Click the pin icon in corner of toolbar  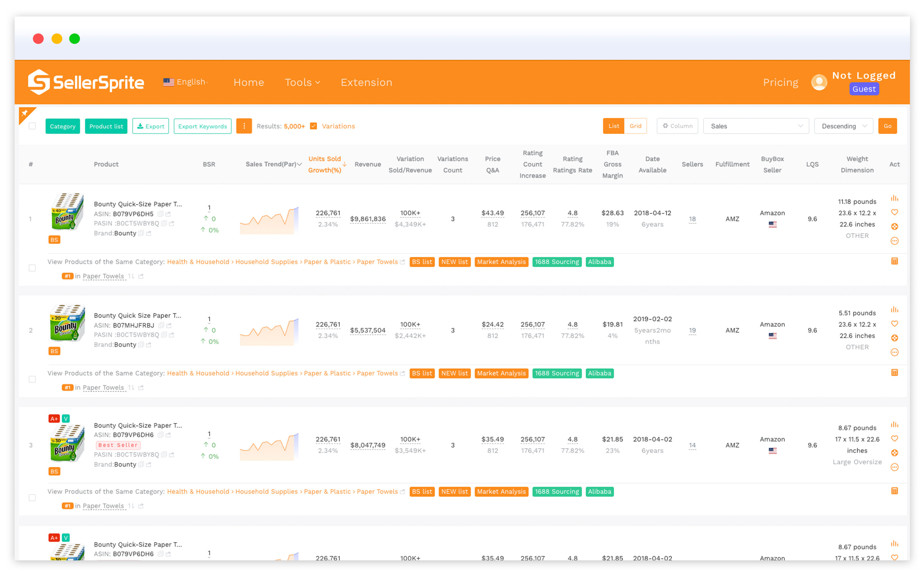25,113
